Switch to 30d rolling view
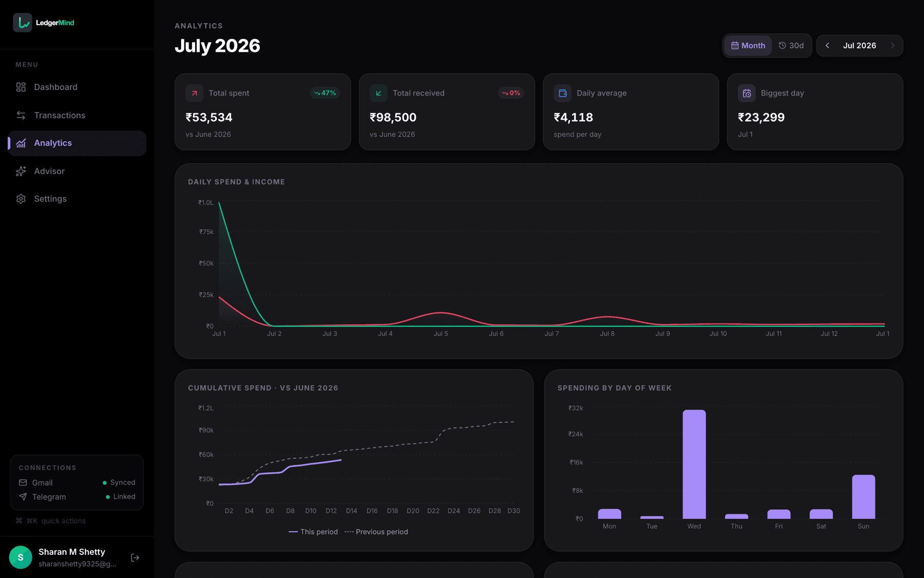This screenshot has width=924, height=578. 791,46
